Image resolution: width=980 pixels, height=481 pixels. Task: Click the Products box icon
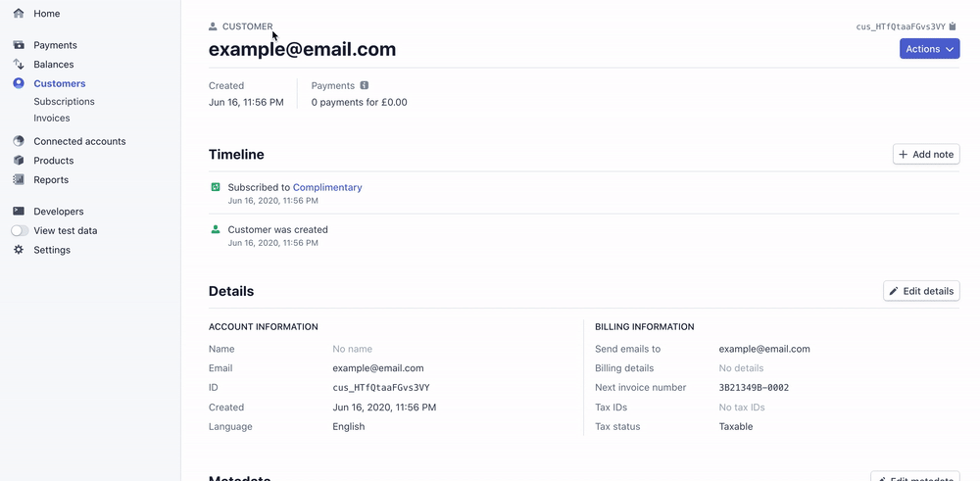19,161
